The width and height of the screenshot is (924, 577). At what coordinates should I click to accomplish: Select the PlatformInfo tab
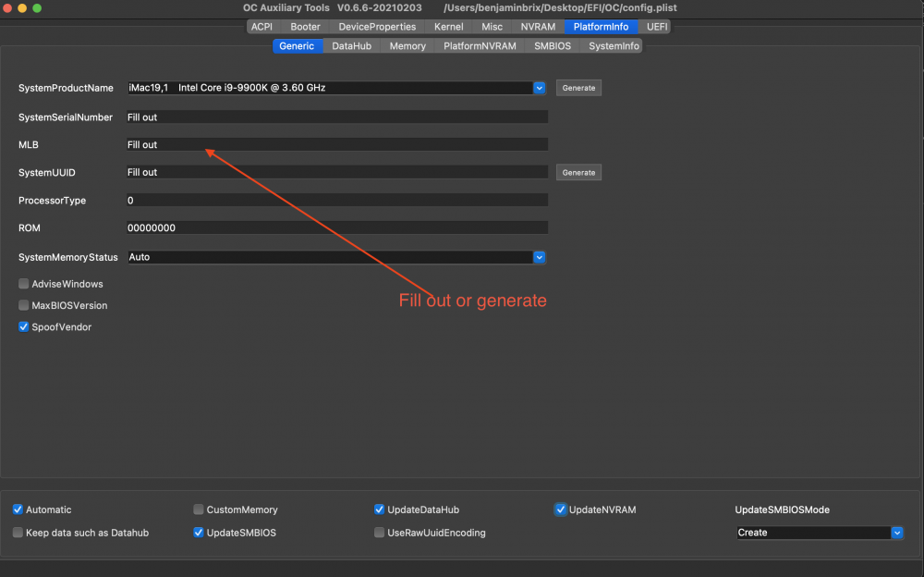click(x=602, y=27)
